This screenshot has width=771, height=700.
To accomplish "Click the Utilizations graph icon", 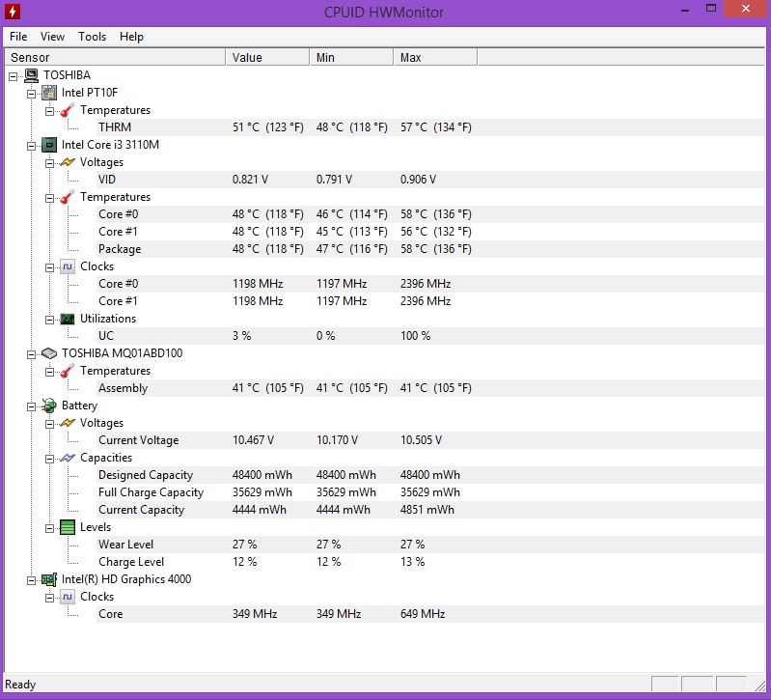I will [x=68, y=319].
